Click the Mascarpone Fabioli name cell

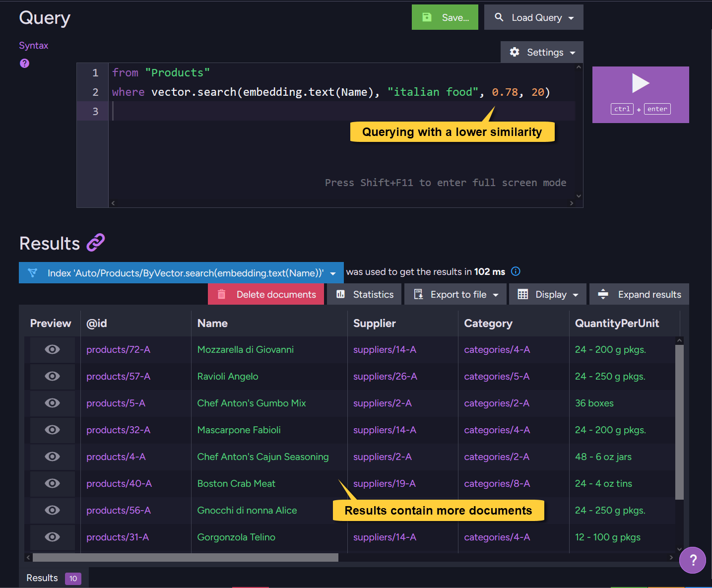pos(239,430)
